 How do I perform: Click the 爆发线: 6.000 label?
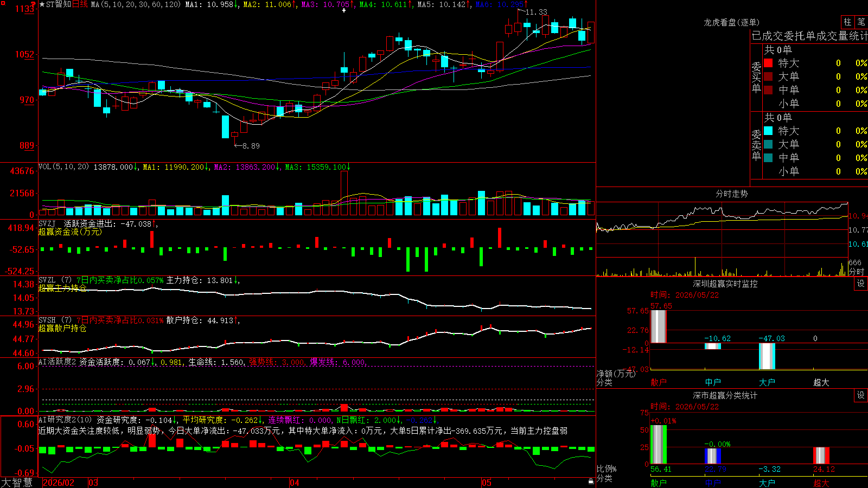pos(337,362)
